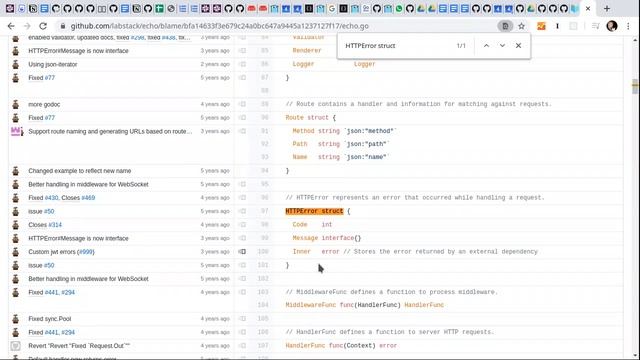Switch to the first tab in strip

click(x=10, y=8)
